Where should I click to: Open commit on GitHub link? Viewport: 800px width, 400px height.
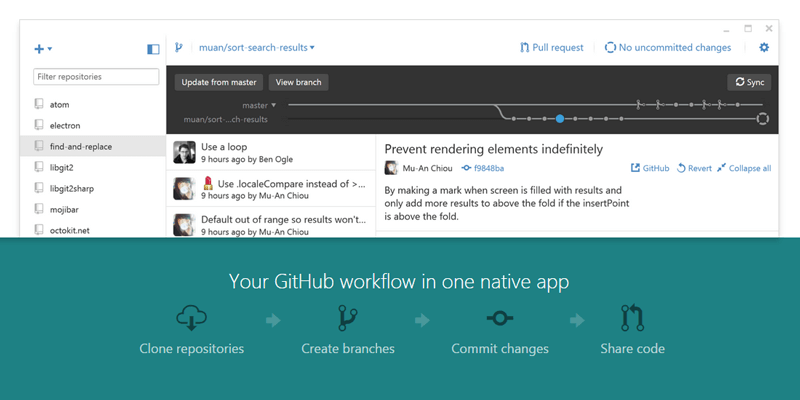point(649,168)
